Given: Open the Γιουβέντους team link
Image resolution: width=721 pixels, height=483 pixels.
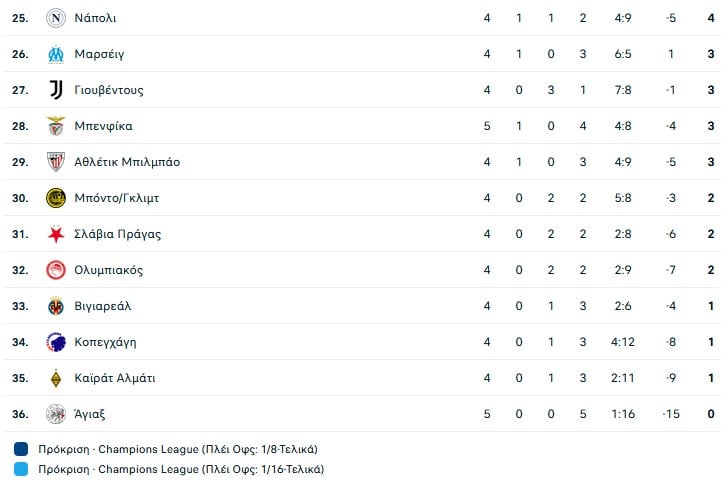Looking at the screenshot, I should [x=109, y=90].
